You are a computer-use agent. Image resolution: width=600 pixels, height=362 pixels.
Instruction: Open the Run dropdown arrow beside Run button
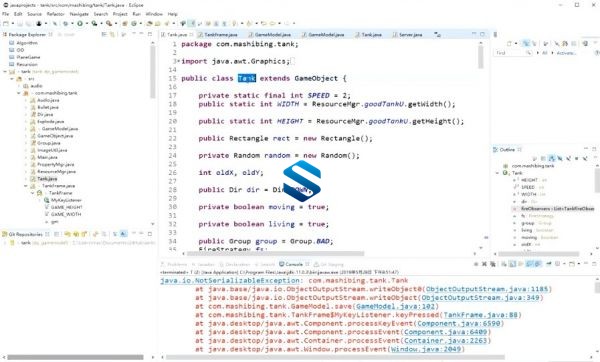pos(86,23)
